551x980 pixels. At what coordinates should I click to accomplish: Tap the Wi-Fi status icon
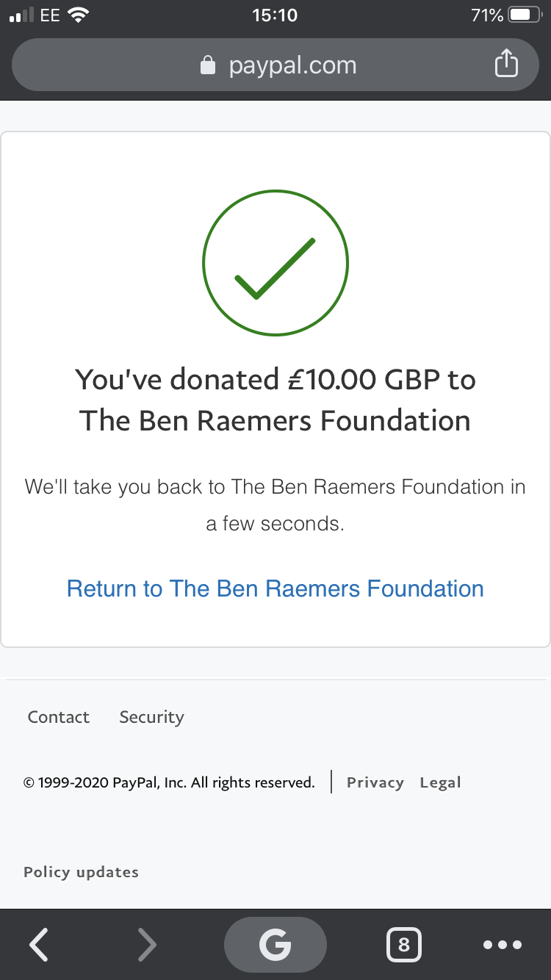point(77,15)
